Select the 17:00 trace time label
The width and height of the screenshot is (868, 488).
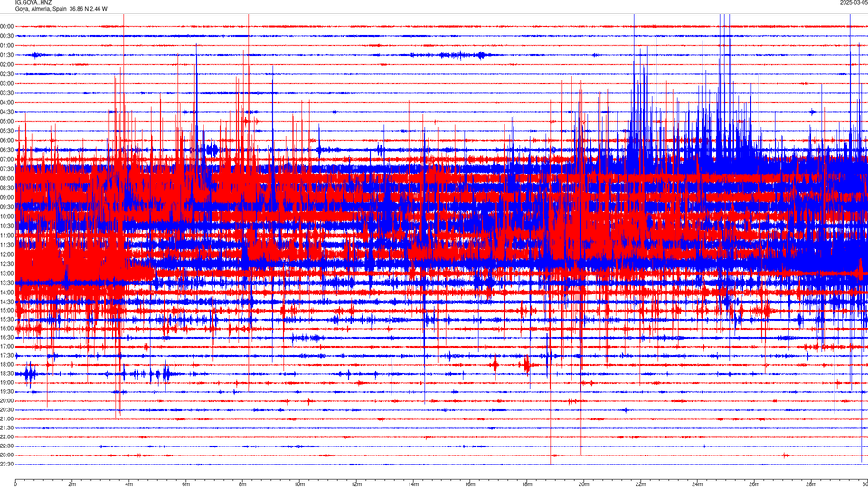7,346
